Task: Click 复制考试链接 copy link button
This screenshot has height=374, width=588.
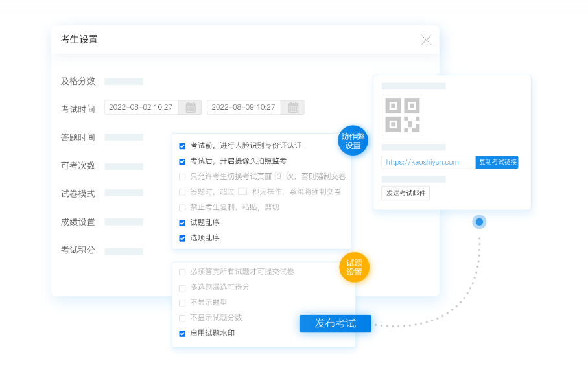Action: tap(497, 162)
